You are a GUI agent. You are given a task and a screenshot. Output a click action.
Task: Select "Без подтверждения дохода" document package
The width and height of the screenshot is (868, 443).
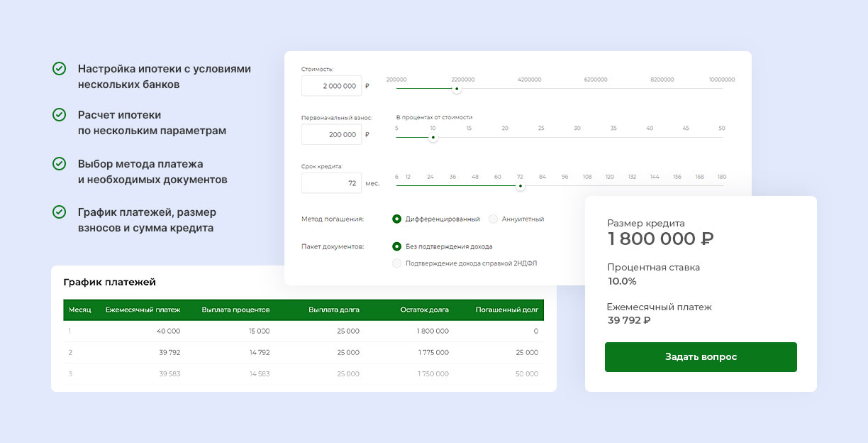click(397, 246)
